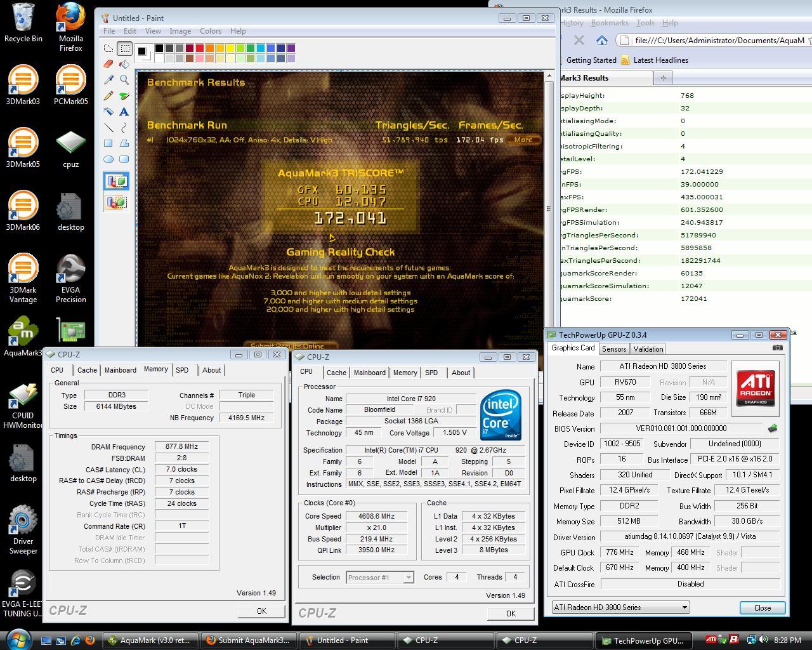Image resolution: width=812 pixels, height=650 pixels.
Task: Choose the Fill With Color bucket tool
Action: (124, 64)
